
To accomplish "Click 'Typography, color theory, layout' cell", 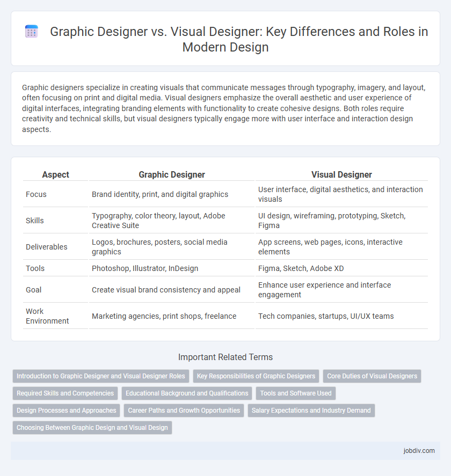I will (x=172, y=221).
